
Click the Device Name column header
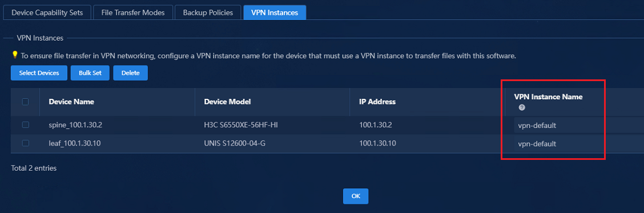click(x=71, y=102)
